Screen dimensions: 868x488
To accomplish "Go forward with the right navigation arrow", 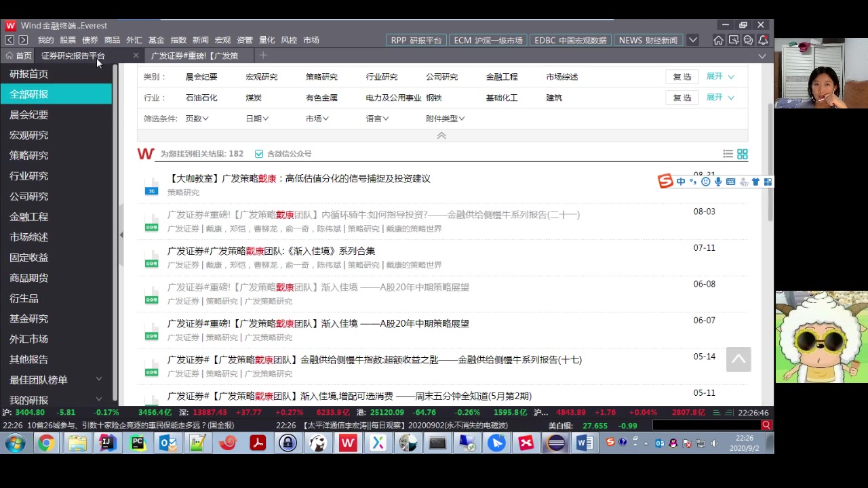I will pyautogui.click(x=23, y=40).
